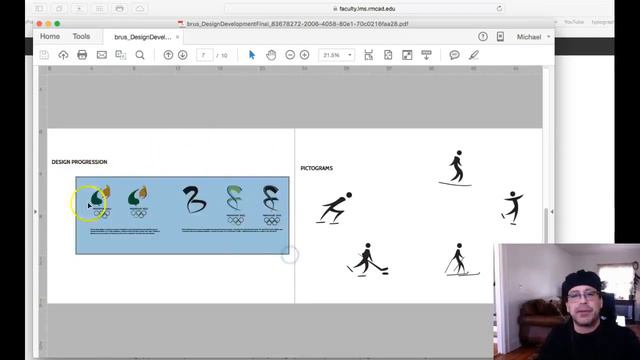
Task: Select the Hand pan tool
Action: (271, 55)
